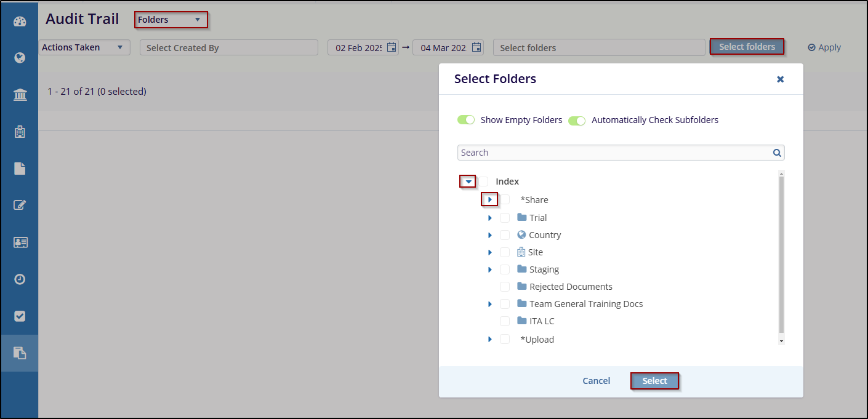Click the search magnifier in folder search

point(777,153)
